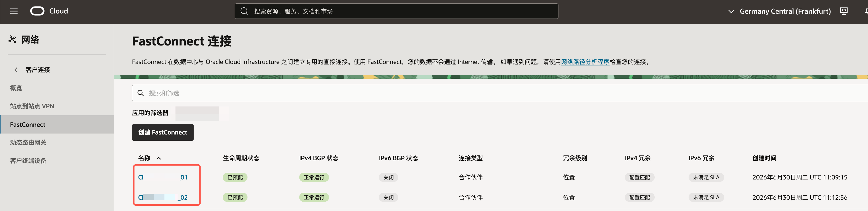
Task: Click the timestamp ending 11:12:56
Action: [x=800, y=198]
